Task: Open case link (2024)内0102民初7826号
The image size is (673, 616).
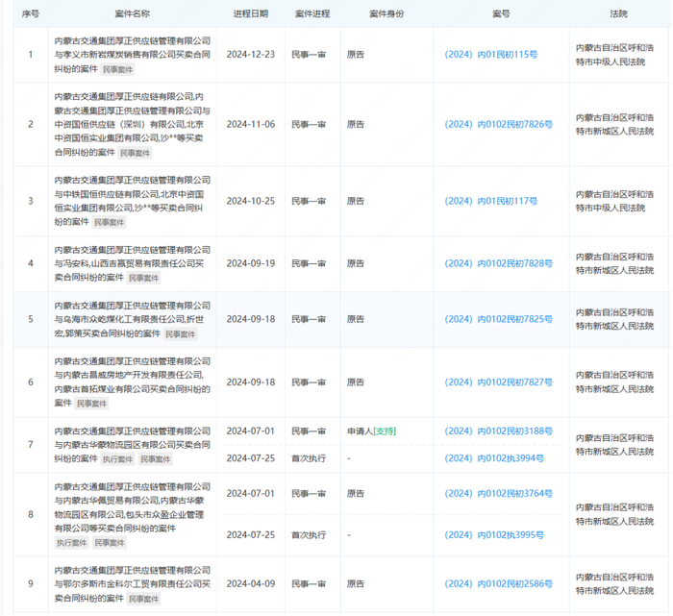Action: 498,124
